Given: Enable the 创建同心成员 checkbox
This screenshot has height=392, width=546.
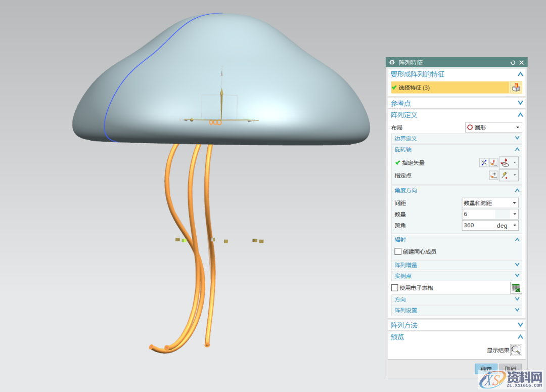Looking at the screenshot, I should (x=398, y=251).
